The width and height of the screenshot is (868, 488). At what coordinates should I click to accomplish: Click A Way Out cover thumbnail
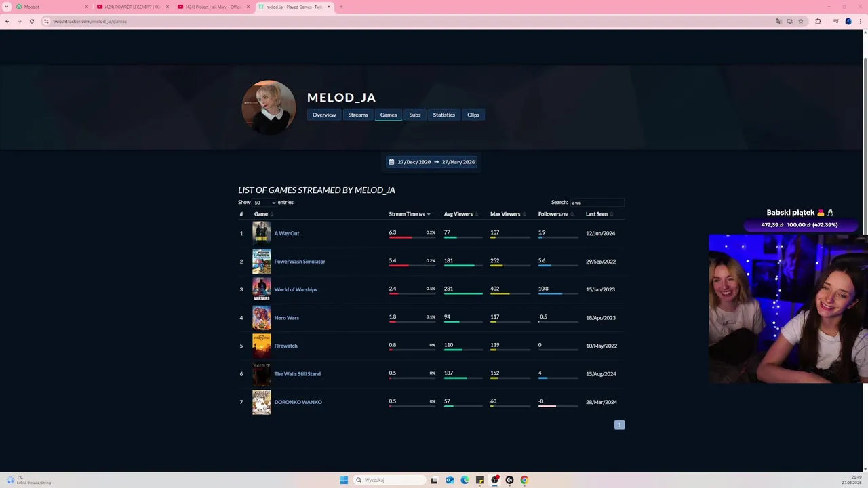click(x=262, y=232)
